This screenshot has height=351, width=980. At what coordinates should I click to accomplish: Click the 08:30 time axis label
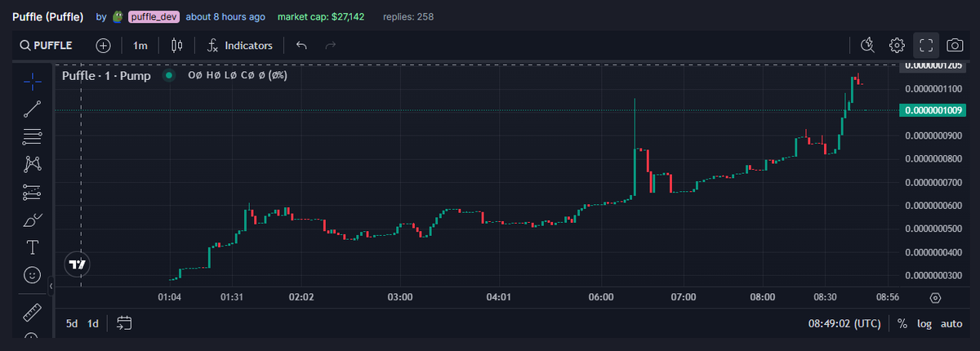click(x=826, y=297)
